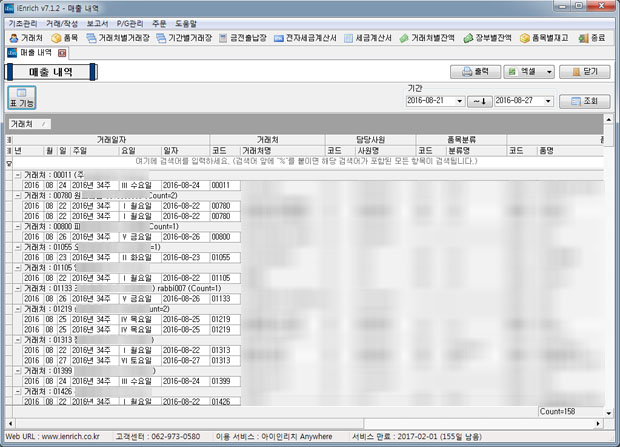Open 거래처 from the toolbar
Screen dimensions: 620x447
click(x=26, y=37)
